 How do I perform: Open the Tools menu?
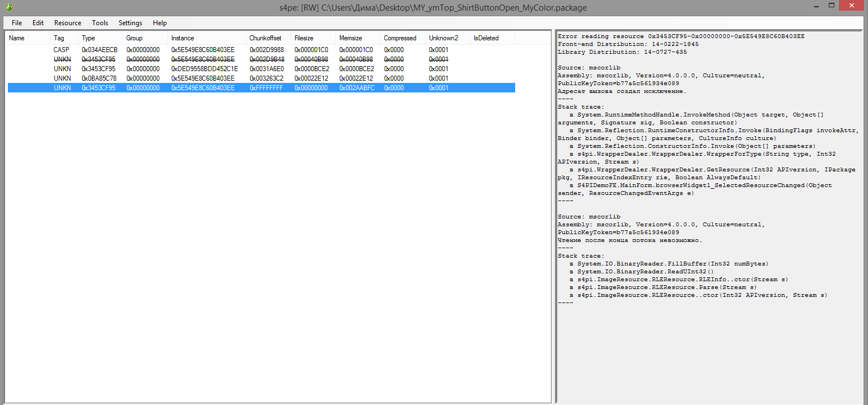(100, 23)
